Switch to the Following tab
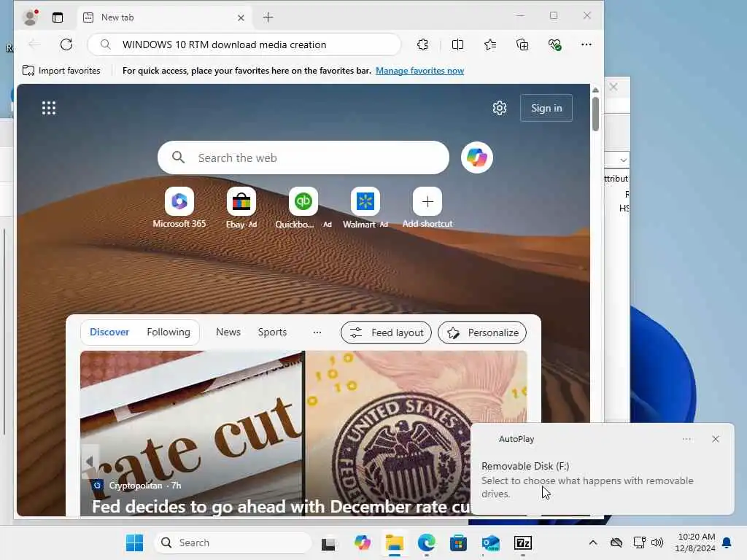Viewport: 747px width, 560px height. tap(169, 332)
